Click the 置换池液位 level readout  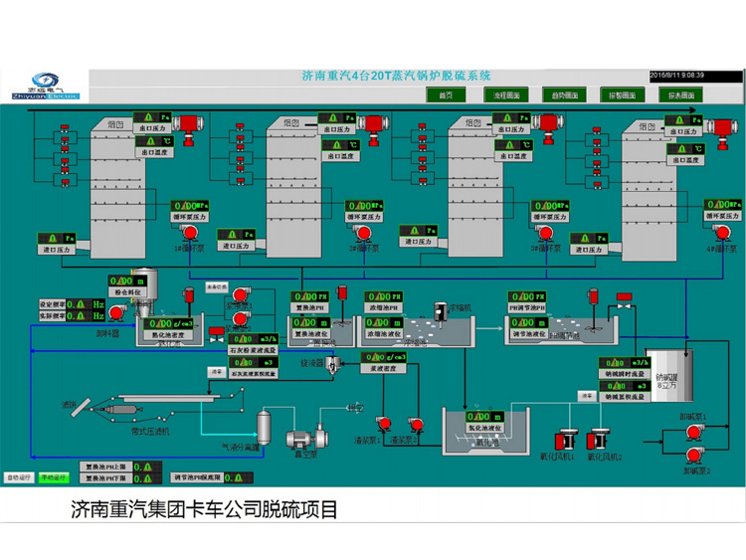(x=310, y=323)
